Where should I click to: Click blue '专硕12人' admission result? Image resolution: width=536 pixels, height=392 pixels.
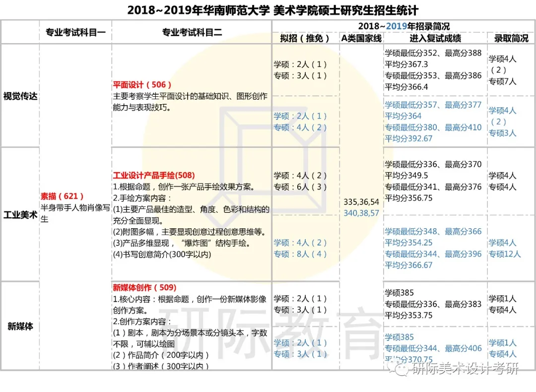point(505,254)
